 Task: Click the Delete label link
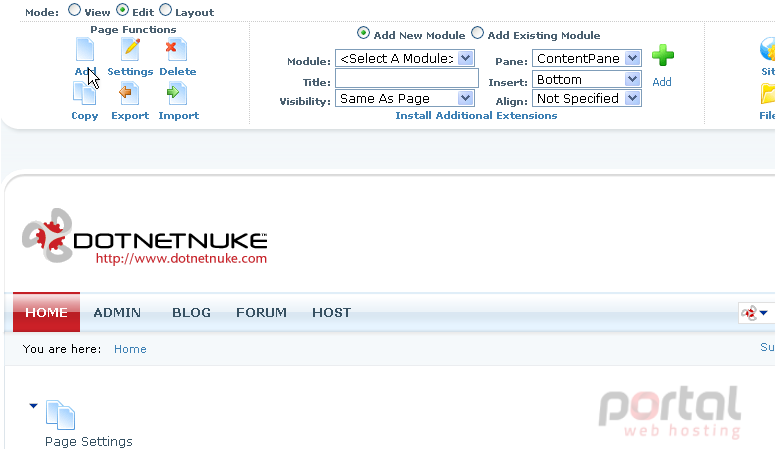(x=178, y=71)
